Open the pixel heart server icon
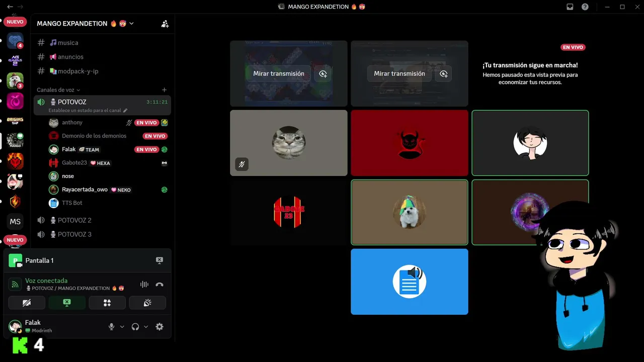Viewport: 644px width, 362px height. pyautogui.click(x=15, y=161)
